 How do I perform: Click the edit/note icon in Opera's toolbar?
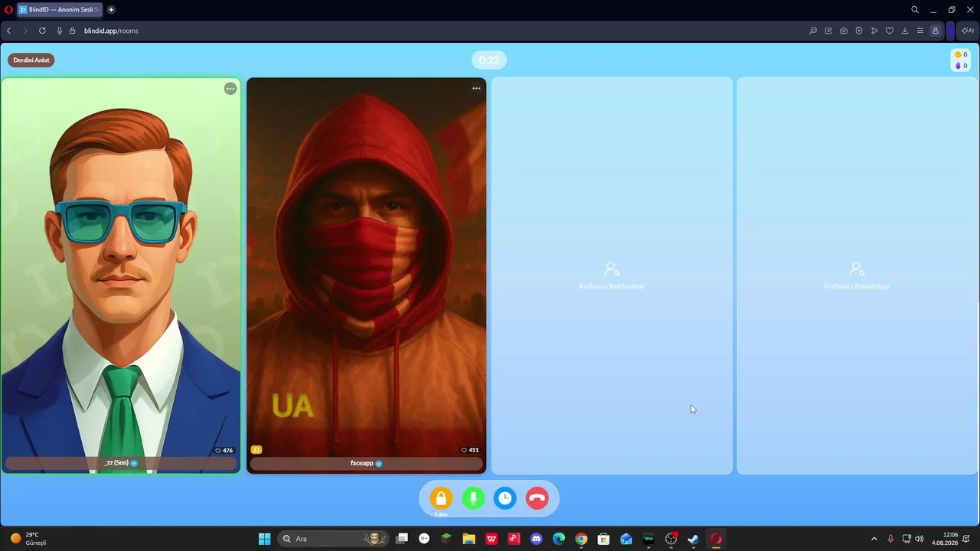click(828, 31)
